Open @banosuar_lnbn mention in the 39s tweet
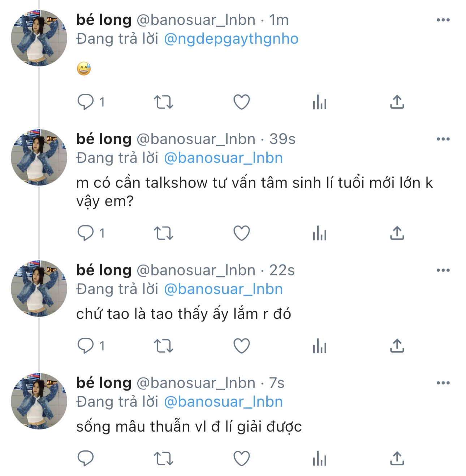This screenshot has height=476, width=466. tap(223, 158)
